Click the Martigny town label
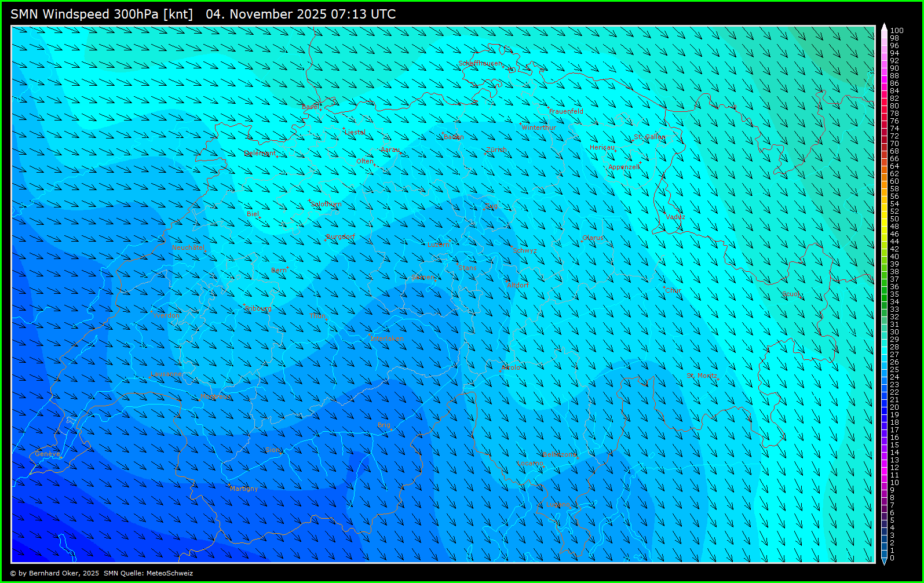Image resolution: width=924 pixels, height=583 pixels. pos(244,489)
